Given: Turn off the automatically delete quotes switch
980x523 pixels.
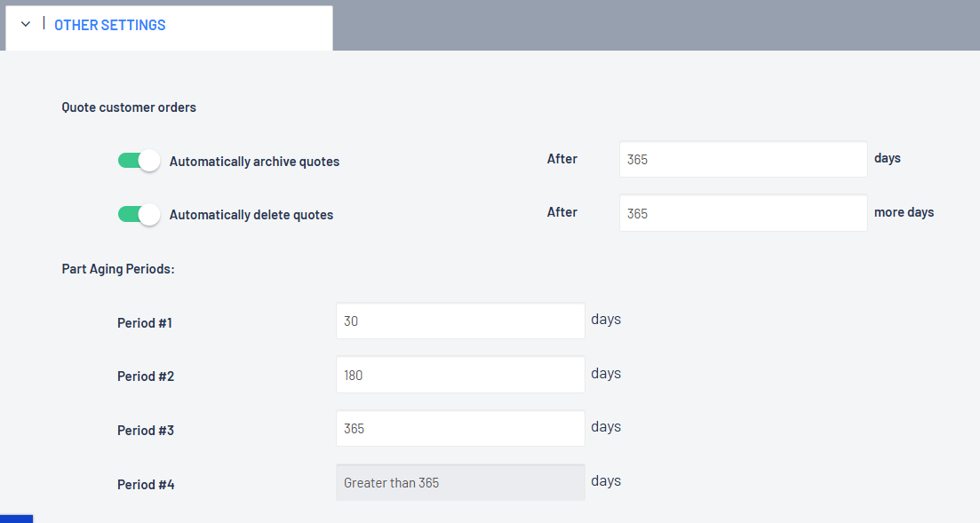Looking at the screenshot, I should (139, 214).
